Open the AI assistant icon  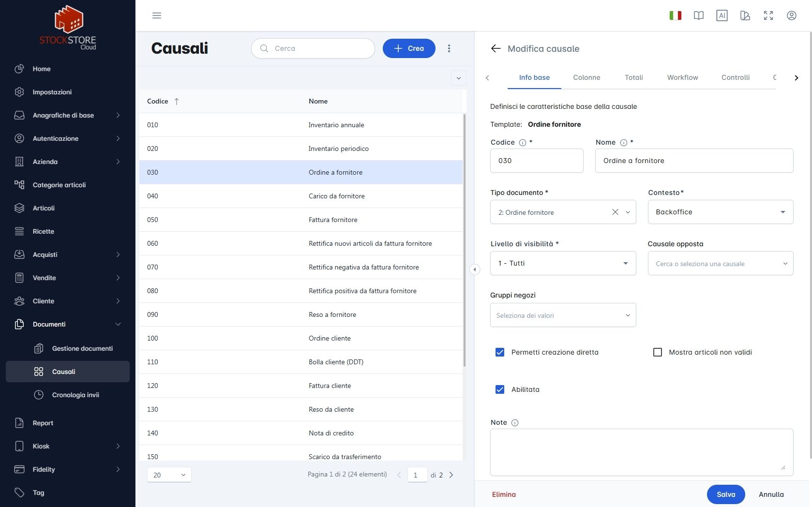[722, 15]
